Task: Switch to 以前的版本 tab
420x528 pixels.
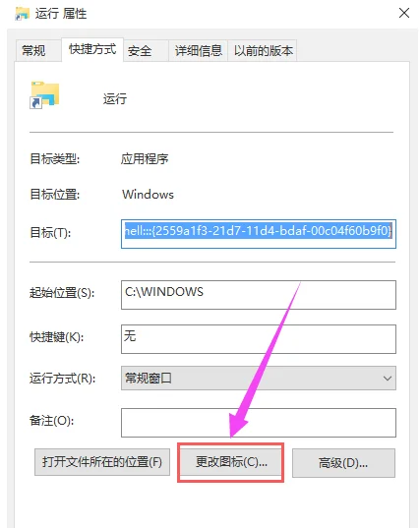Action: [x=263, y=51]
